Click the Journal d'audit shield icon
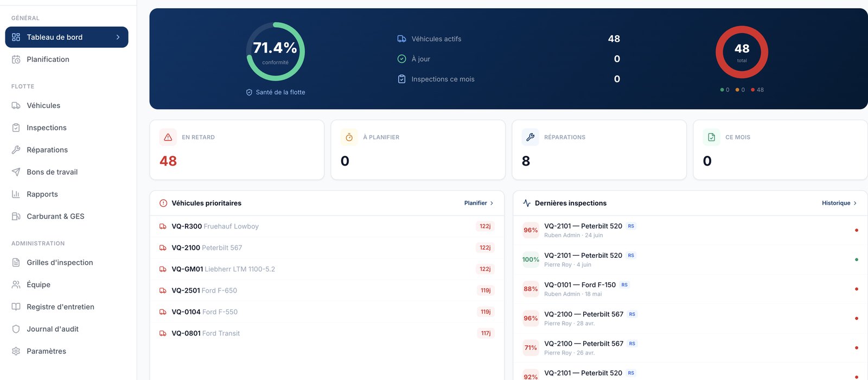The width and height of the screenshot is (868, 380). (x=16, y=329)
